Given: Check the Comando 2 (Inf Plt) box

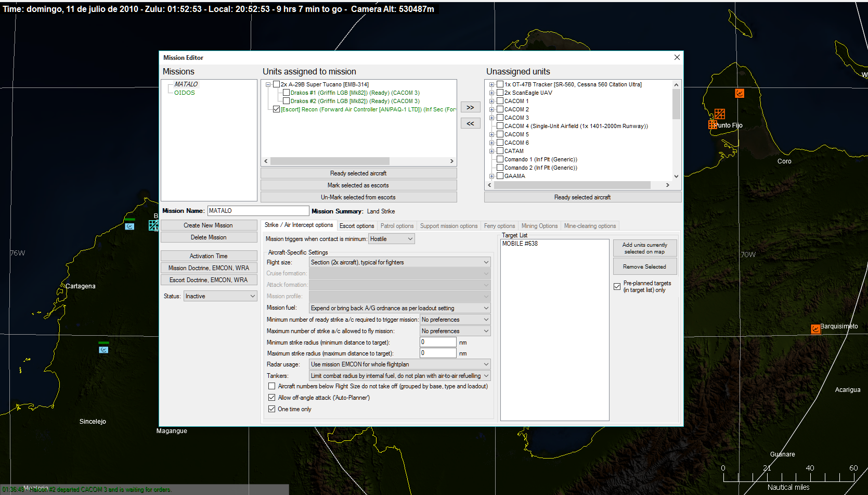Looking at the screenshot, I should pos(500,168).
